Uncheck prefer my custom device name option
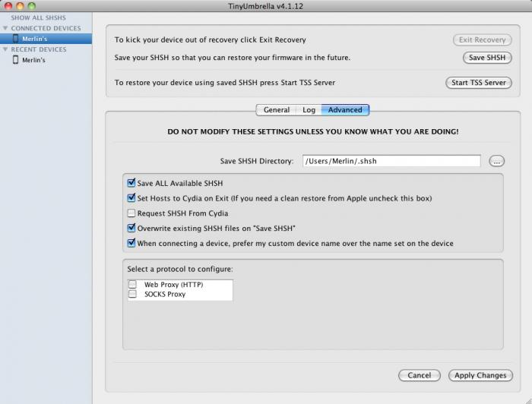 [x=131, y=244]
